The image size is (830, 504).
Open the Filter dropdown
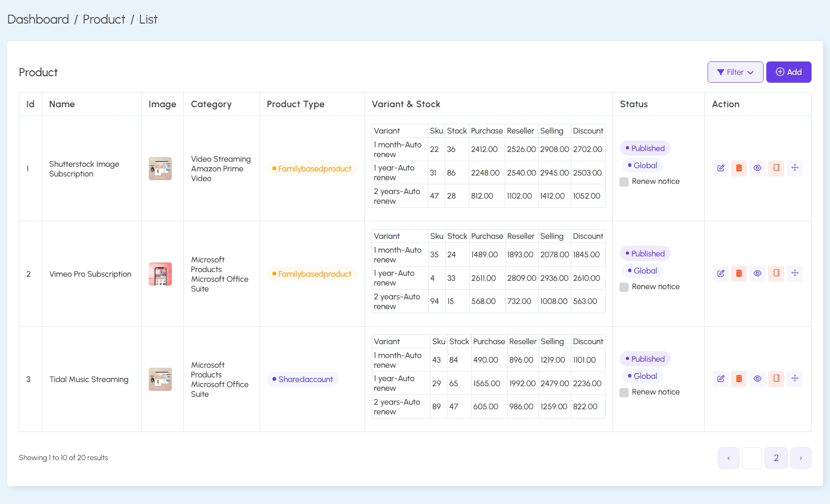point(735,72)
